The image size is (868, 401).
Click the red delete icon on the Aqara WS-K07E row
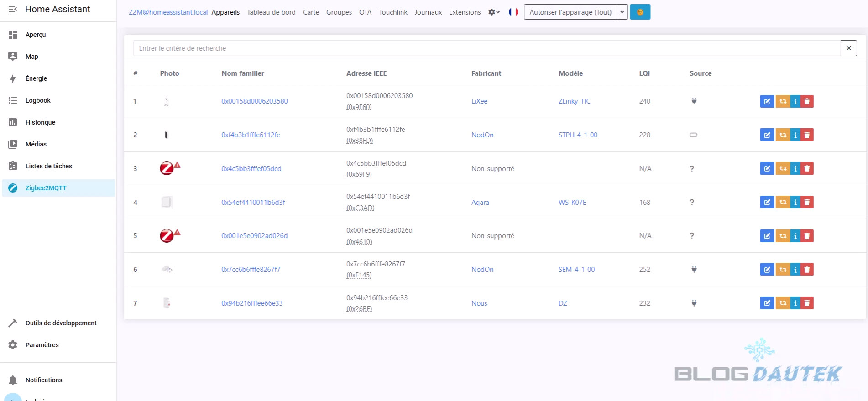pos(807,202)
